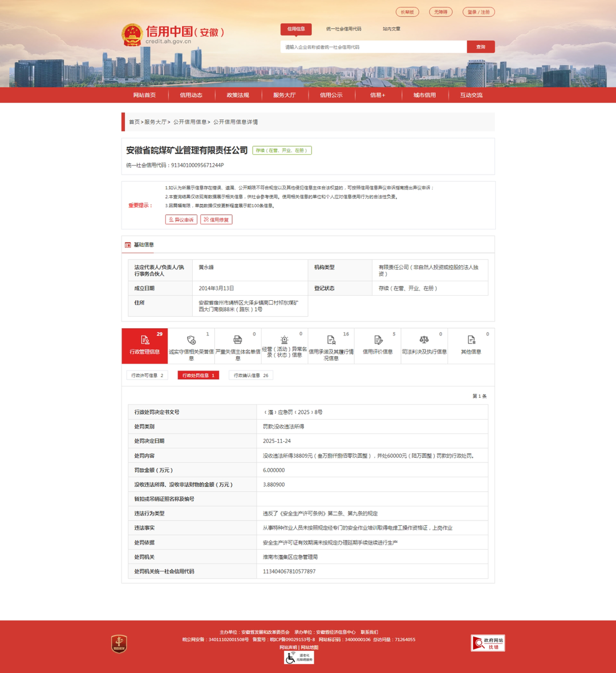Open 经营异常名录 alarm icon tab
Image resolution: width=616 pixels, height=673 pixels.
coord(284,340)
